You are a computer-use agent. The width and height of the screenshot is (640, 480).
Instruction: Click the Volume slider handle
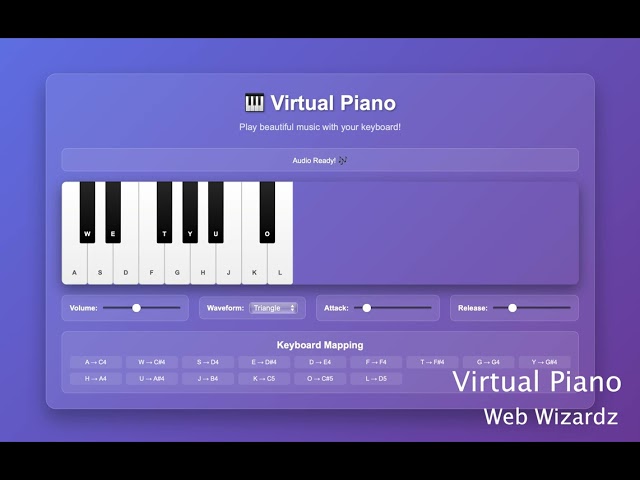136,308
